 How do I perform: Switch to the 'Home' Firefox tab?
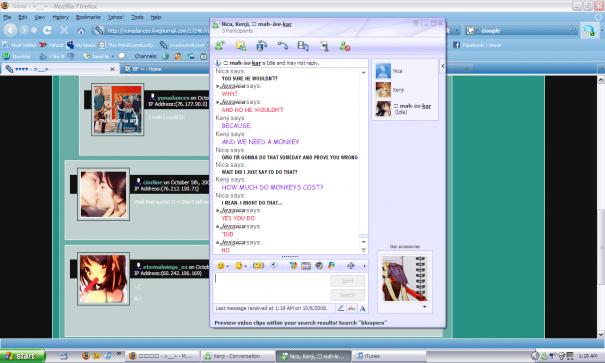click(165, 69)
